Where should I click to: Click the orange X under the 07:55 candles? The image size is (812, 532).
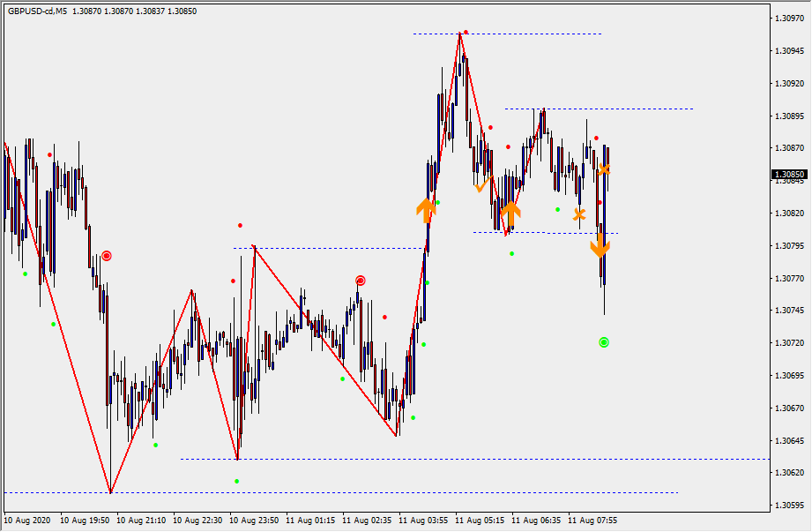pyautogui.click(x=579, y=214)
